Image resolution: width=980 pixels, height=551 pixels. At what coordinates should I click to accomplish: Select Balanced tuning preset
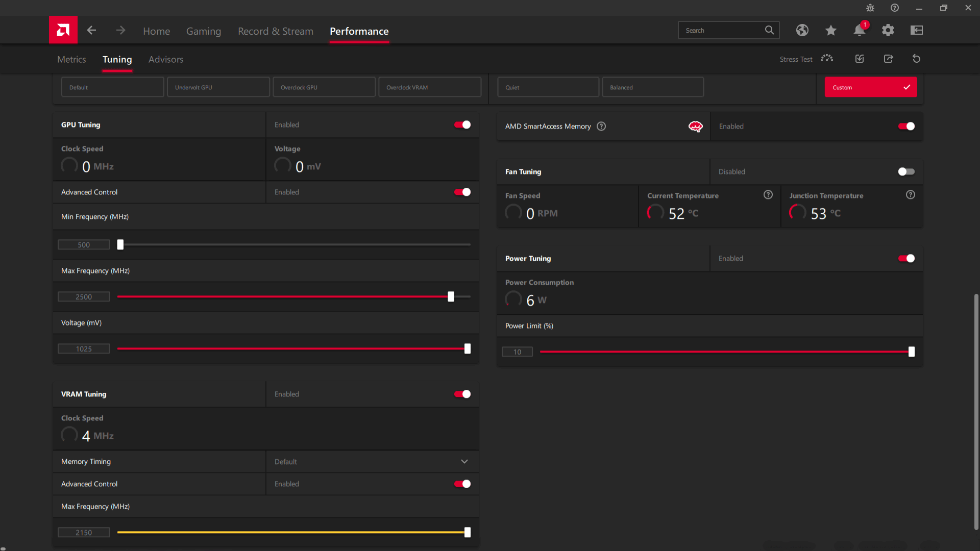[653, 87]
